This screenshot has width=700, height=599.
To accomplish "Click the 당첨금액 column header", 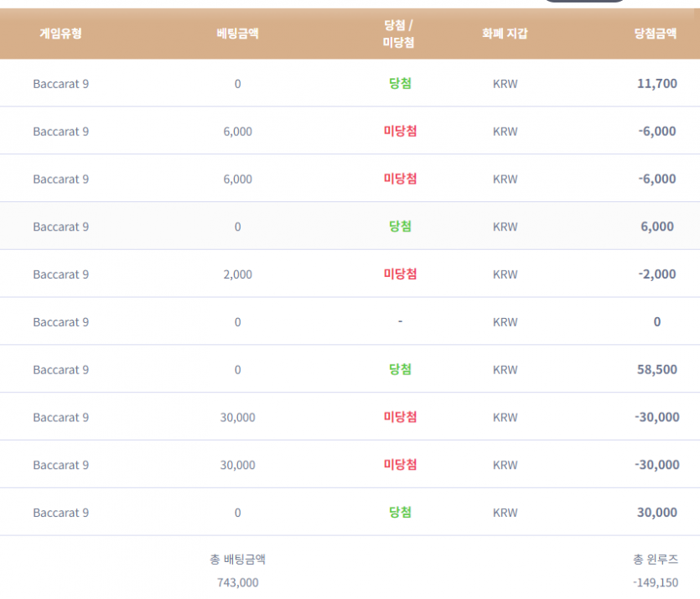I will click(656, 34).
